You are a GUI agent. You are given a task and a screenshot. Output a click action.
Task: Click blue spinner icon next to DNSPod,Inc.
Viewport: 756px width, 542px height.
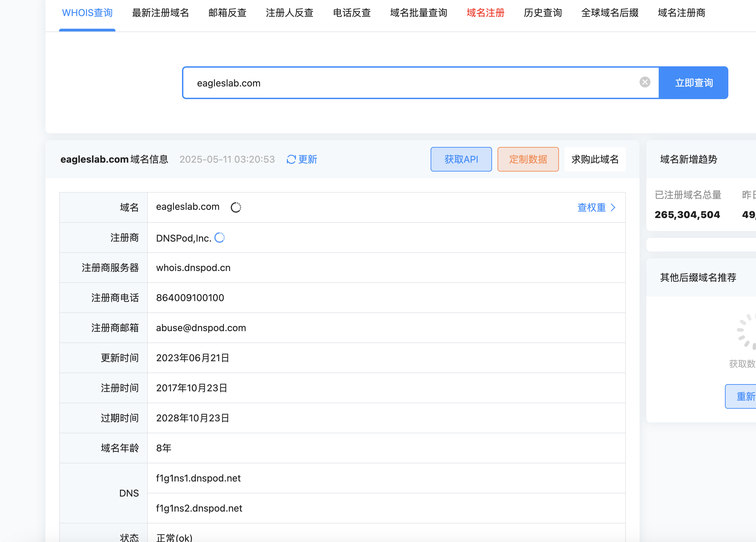click(x=220, y=238)
